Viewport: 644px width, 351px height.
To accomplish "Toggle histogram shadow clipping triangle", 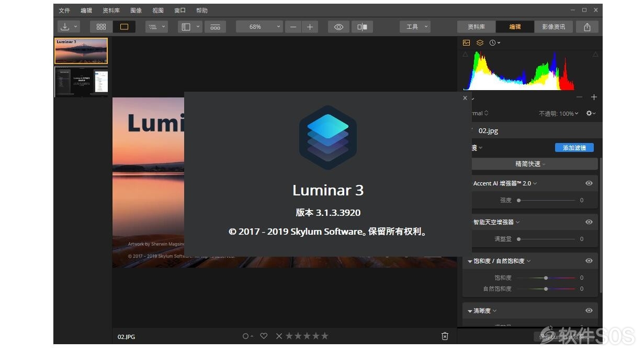I will point(466,54).
